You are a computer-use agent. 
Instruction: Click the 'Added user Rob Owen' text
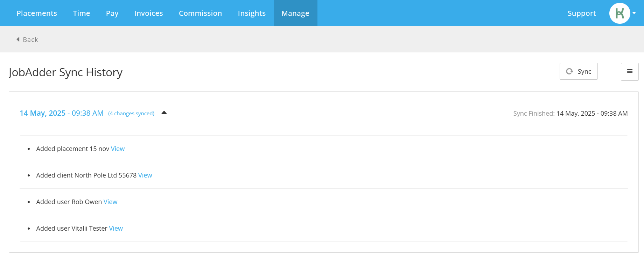(x=69, y=202)
